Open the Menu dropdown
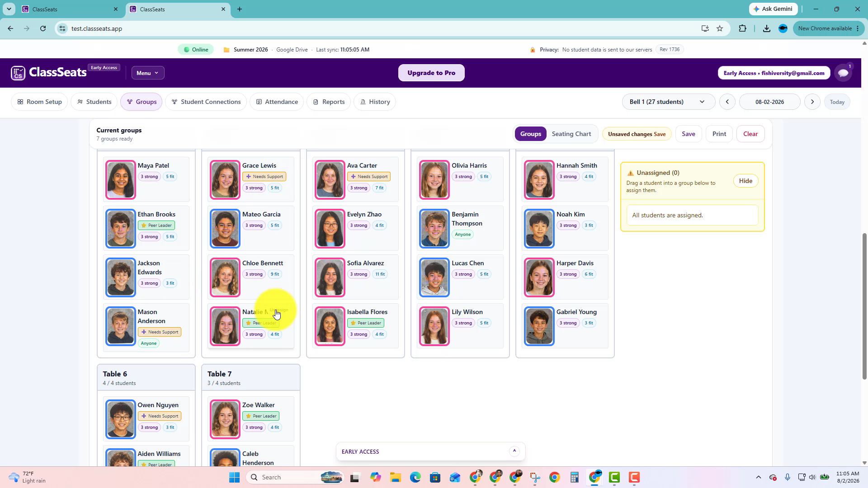868x488 pixels. tap(148, 73)
